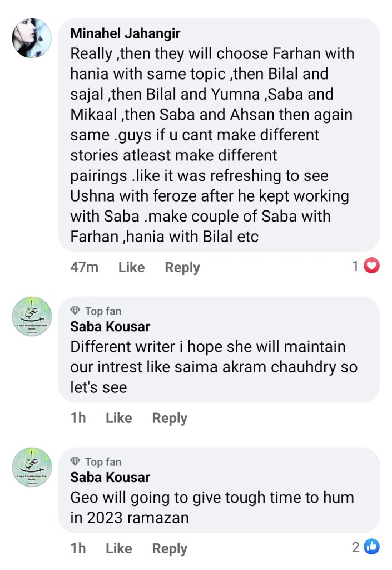Viewport: 392px width, 570px height.
Task: Open Minahel Jahangir's profile picture
Action: pyautogui.click(x=32, y=39)
